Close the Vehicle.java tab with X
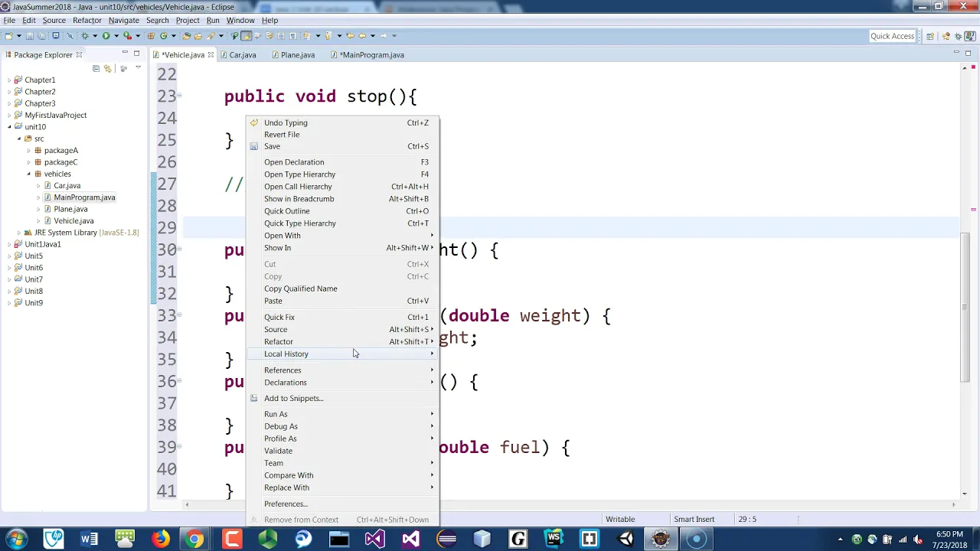The height and width of the screenshot is (551, 980). coord(211,55)
